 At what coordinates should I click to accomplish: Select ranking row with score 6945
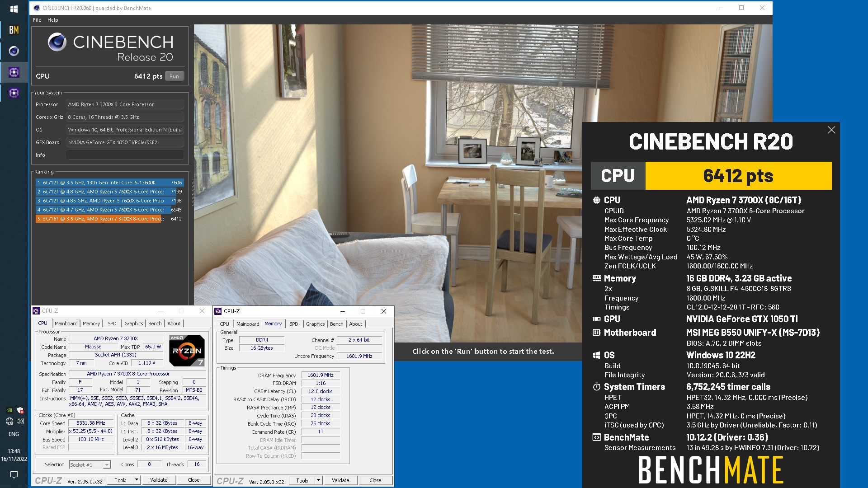(109, 210)
